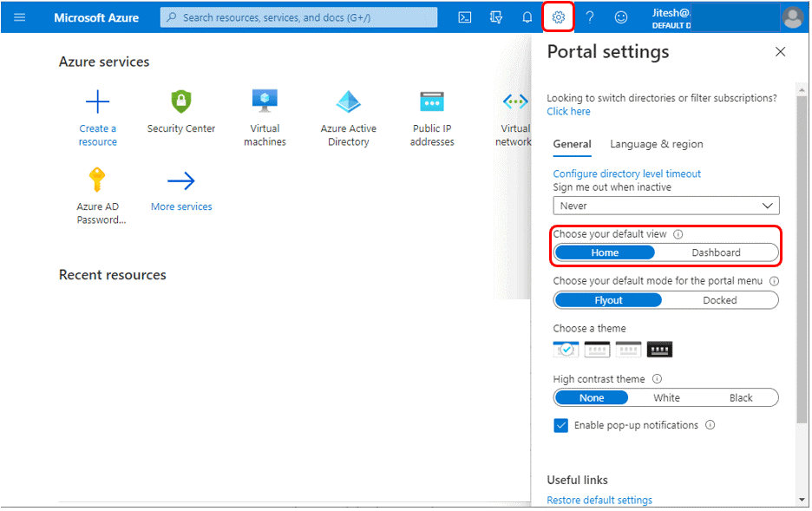This screenshot has width=812, height=511.
Task: Click the Restore default settings link
Action: (x=599, y=500)
